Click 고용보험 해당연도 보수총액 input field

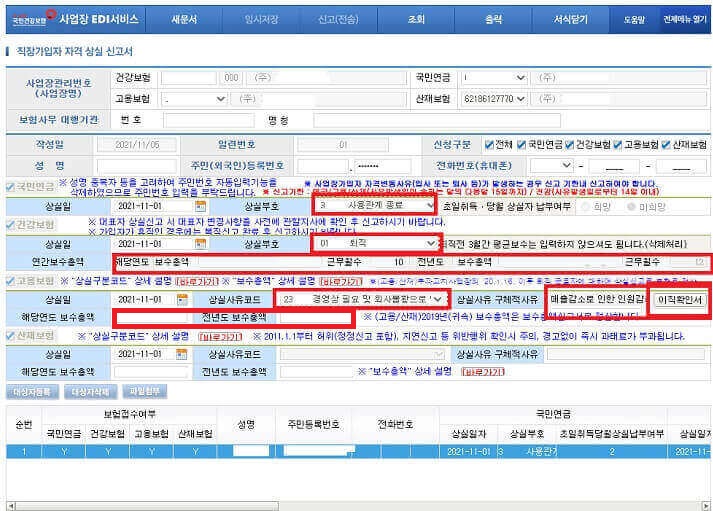click(x=151, y=318)
